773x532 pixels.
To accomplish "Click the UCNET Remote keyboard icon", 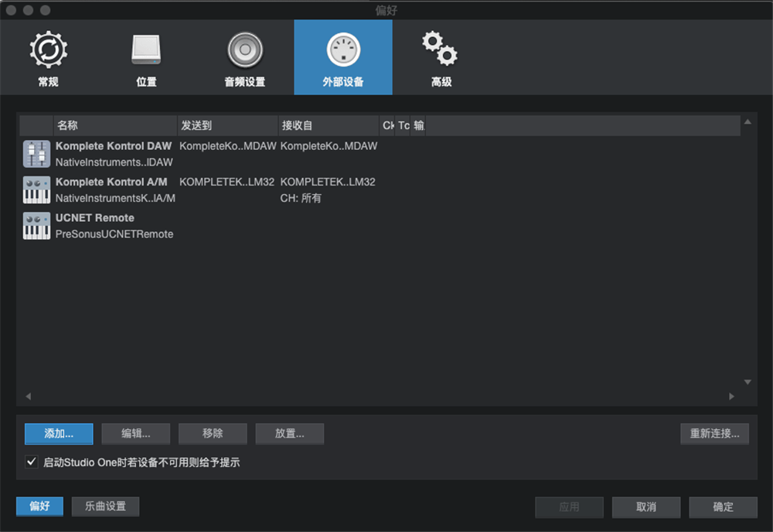I will (x=36, y=226).
